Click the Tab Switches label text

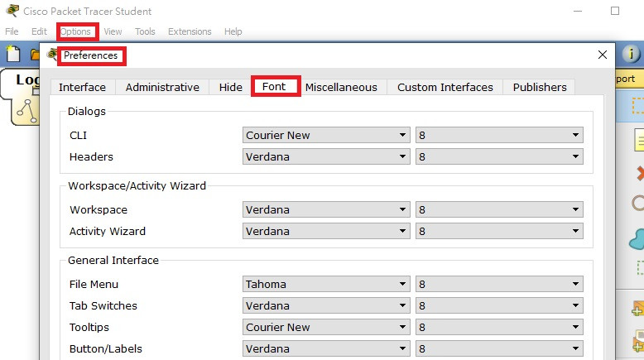click(x=103, y=306)
